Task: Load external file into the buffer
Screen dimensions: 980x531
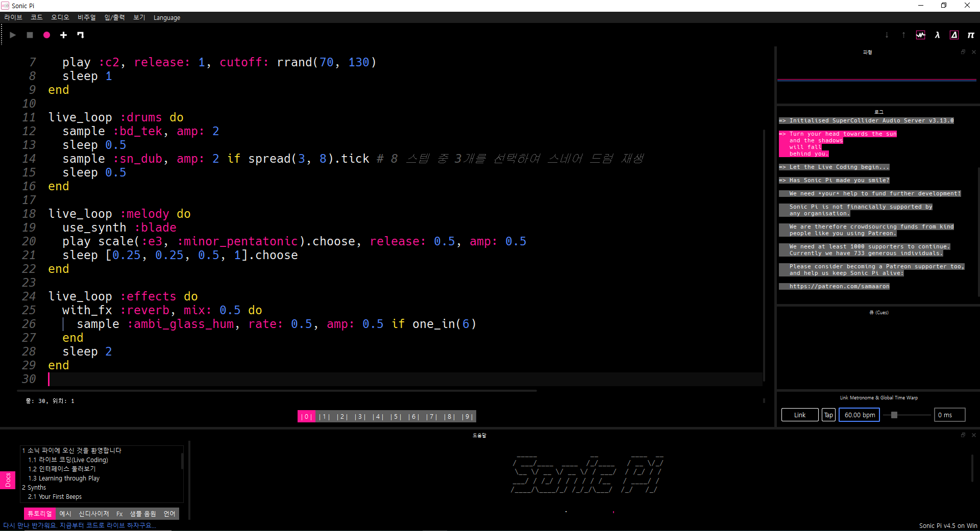Action: (x=80, y=35)
